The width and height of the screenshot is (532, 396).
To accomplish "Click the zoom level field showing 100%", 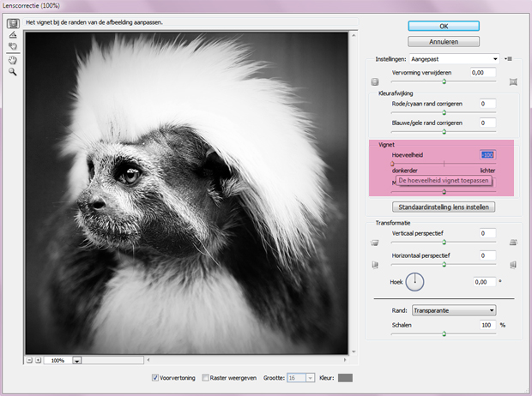I will click(57, 360).
